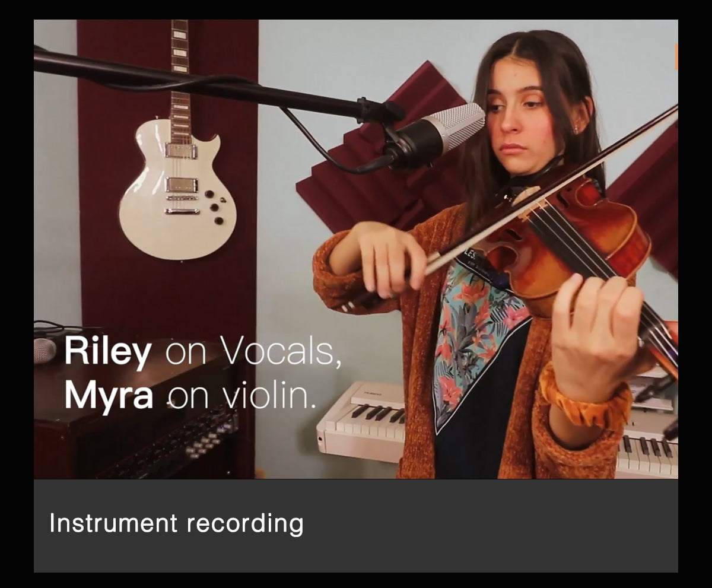Image resolution: width=712 pixels, height=588 pixels.
Task: Click the small microphone left of "Riley"
Action: point(44,350)
